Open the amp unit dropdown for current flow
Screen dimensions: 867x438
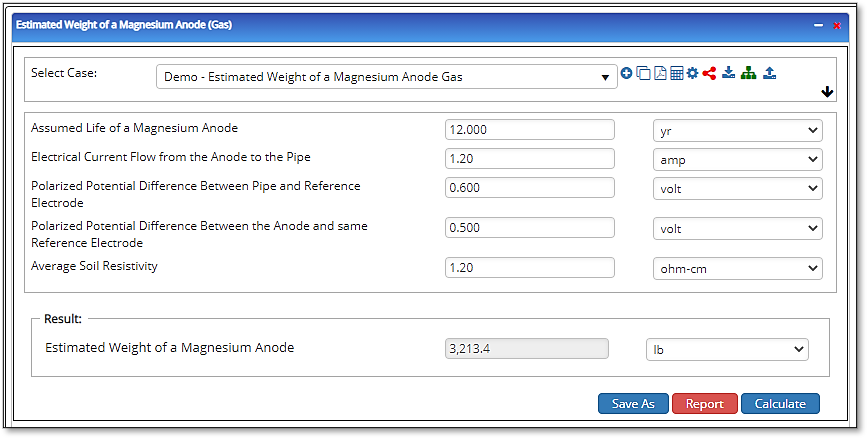click(x=736, y=159)
